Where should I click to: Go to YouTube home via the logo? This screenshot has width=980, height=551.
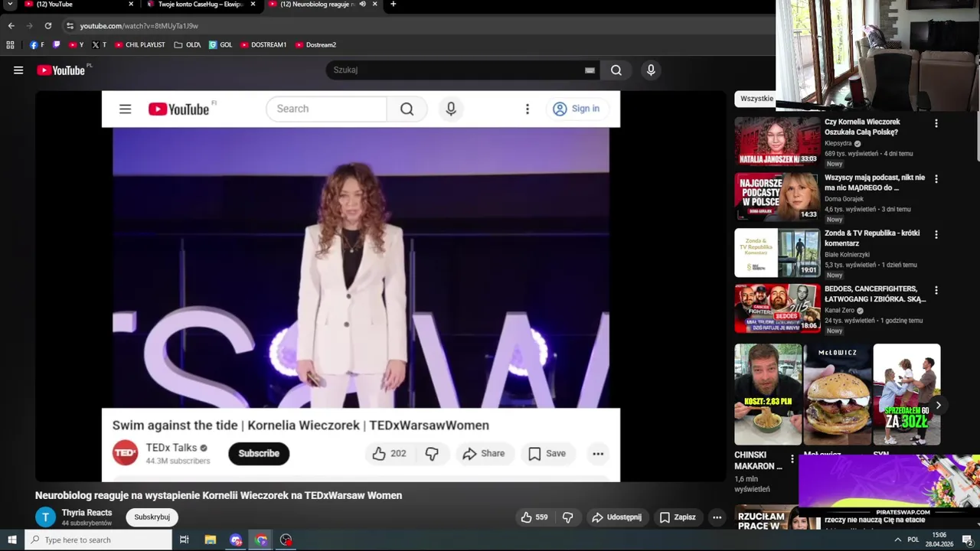pos(60,70)
